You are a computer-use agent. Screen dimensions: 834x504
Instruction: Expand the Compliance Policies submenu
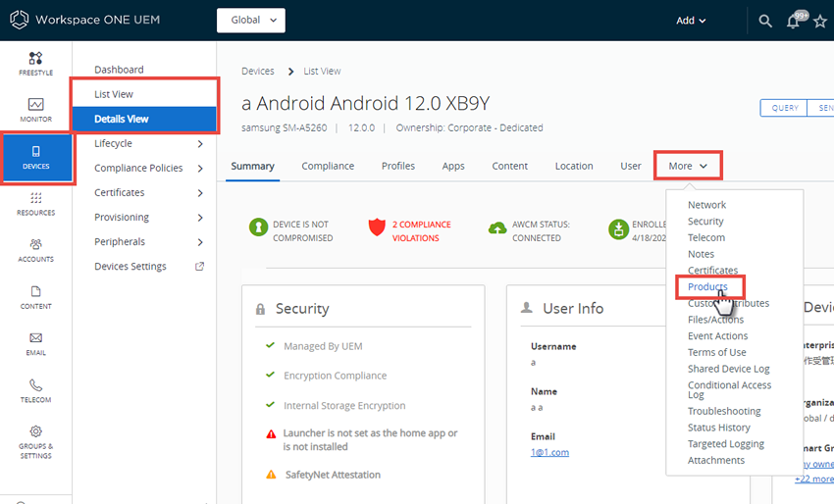point(200,169)
